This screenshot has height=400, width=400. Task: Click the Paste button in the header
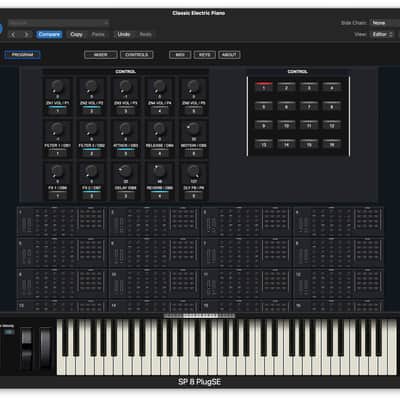[x=98, y=34]
